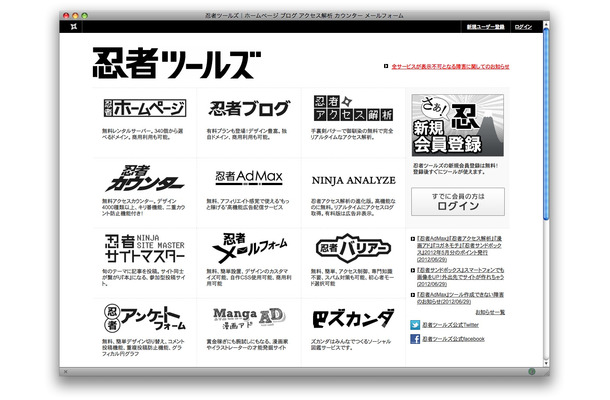Click the blue vertical scrollbar thumb
The image size is (610, 400).
tap(546, 124)
